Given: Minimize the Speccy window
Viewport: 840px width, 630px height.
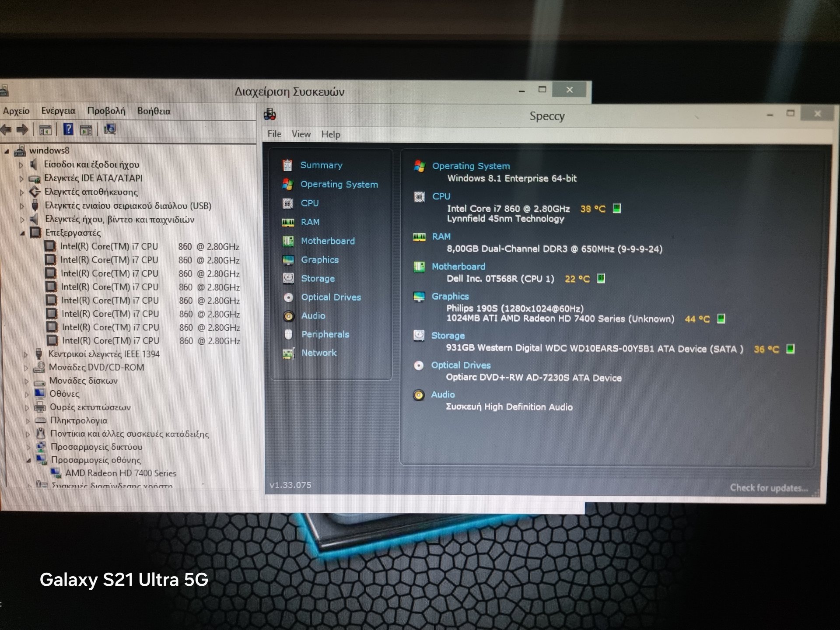Looking at the screenshot, I should pos(770,115).
